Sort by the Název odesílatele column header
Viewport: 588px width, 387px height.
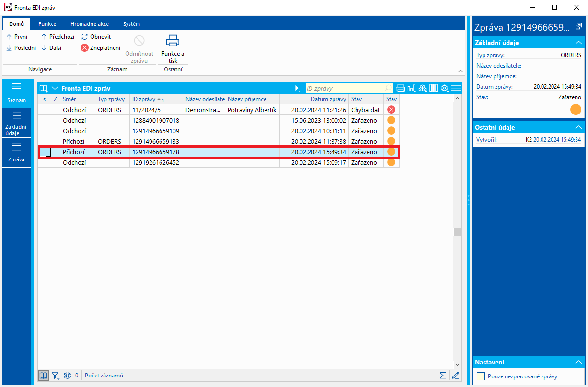[204, 99]
